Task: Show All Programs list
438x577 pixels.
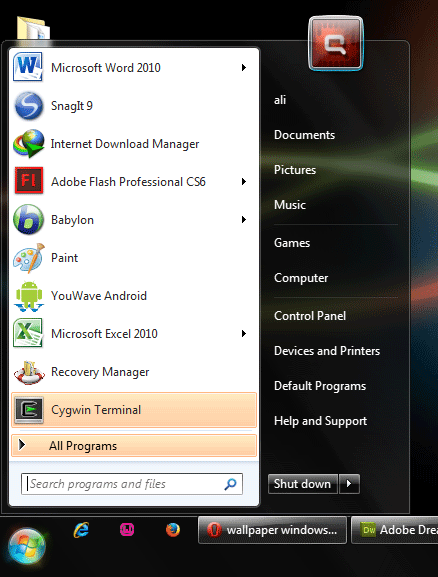Action: click(134, 446)
